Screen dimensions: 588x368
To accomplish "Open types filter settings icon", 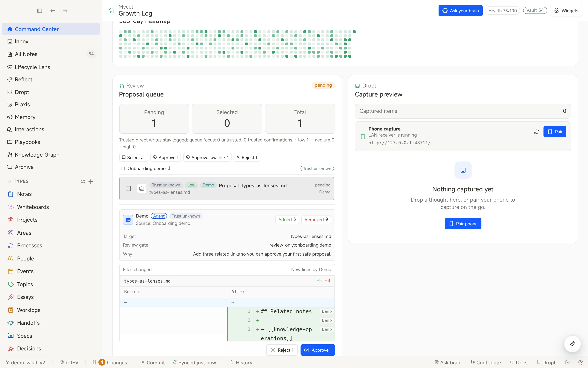I will (83, 181).
